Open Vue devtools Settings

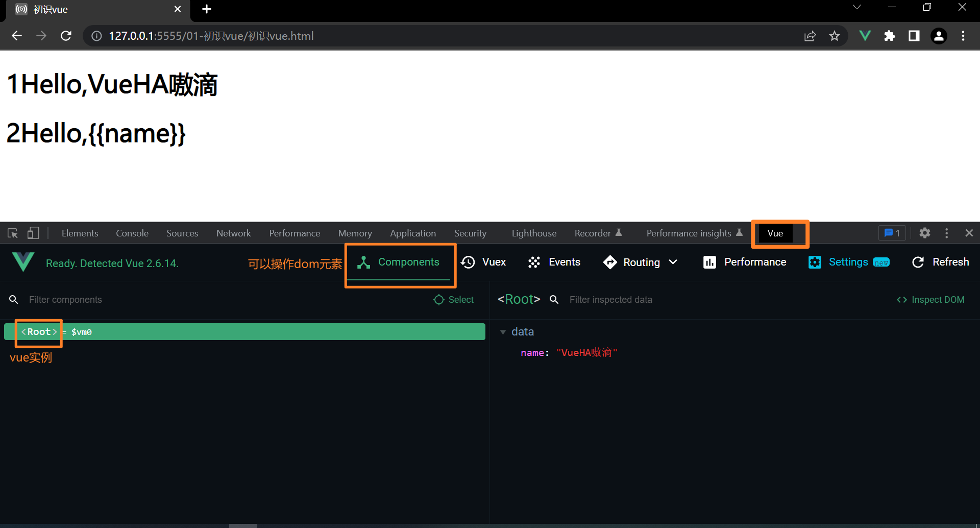(849, 262)
